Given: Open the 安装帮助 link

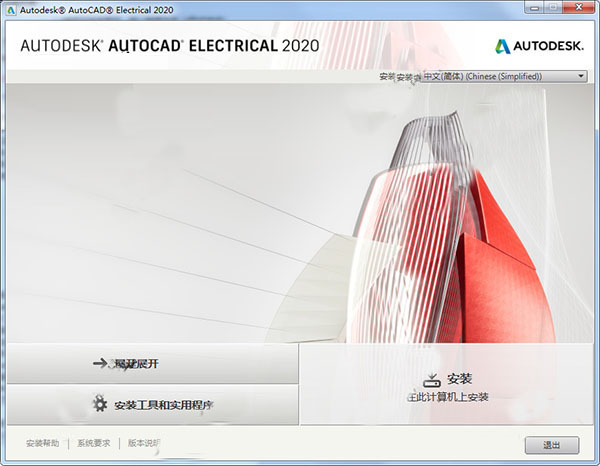Looking at the screenshot, I should [x=42, y=443].
